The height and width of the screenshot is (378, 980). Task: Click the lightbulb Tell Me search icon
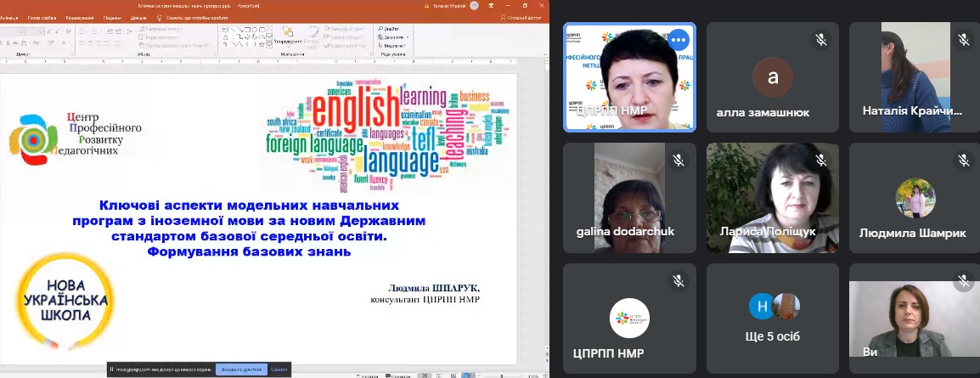[159, 16]
